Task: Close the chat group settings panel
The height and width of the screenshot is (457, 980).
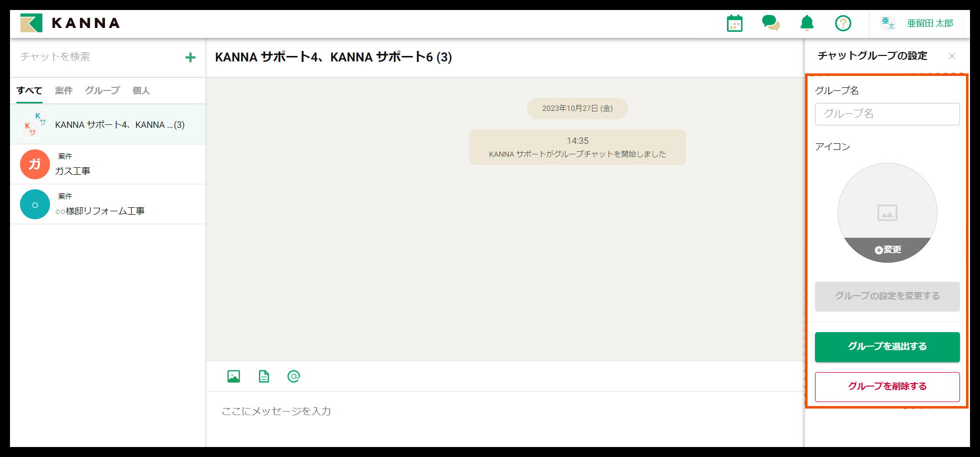Action: coord(952,56)
